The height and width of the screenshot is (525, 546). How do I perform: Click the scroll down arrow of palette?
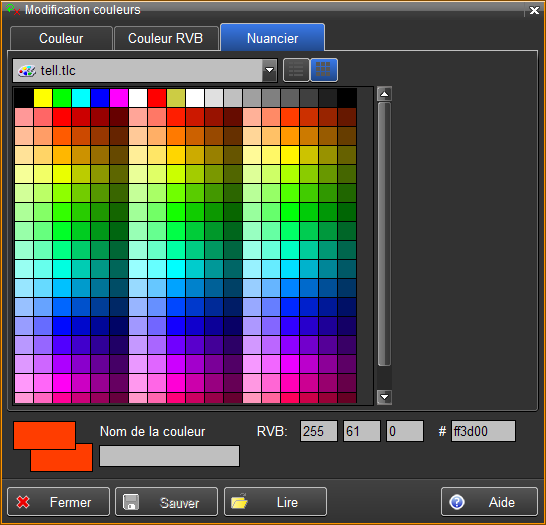pos(384,397)
